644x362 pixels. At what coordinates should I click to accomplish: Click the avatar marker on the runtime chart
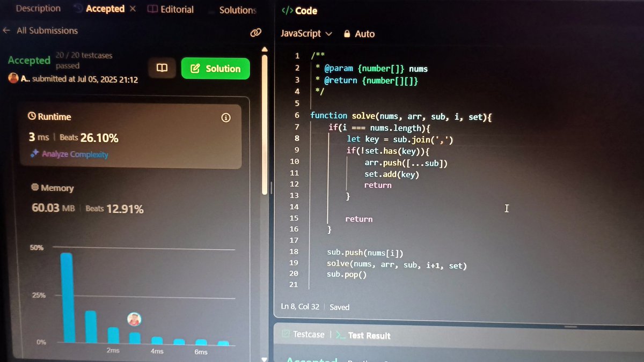134,319
